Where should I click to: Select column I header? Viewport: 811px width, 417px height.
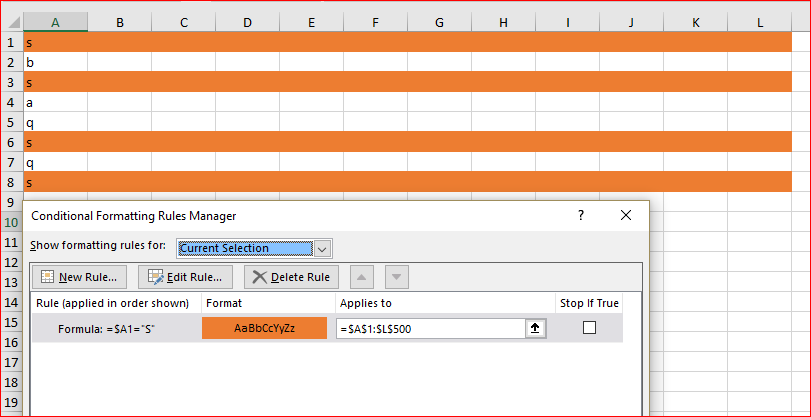567,22
